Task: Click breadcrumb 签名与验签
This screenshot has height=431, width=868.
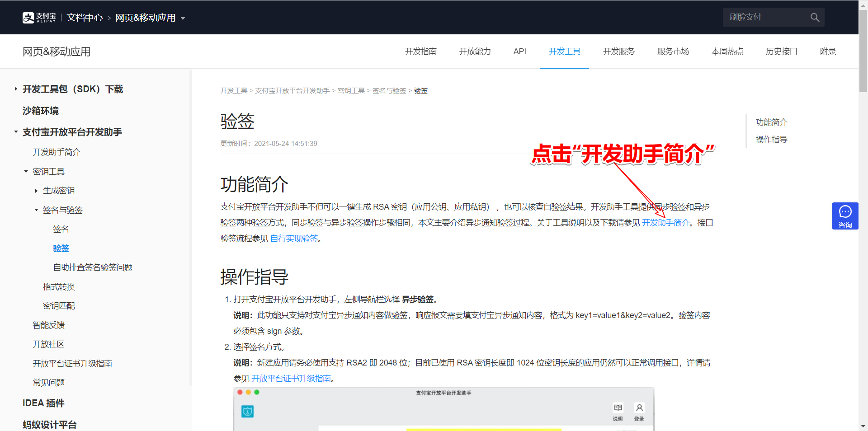Action: 389,91
